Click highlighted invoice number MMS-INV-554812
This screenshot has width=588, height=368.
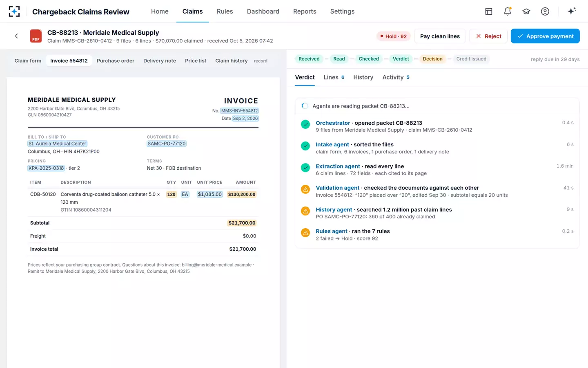click(240, 110)
